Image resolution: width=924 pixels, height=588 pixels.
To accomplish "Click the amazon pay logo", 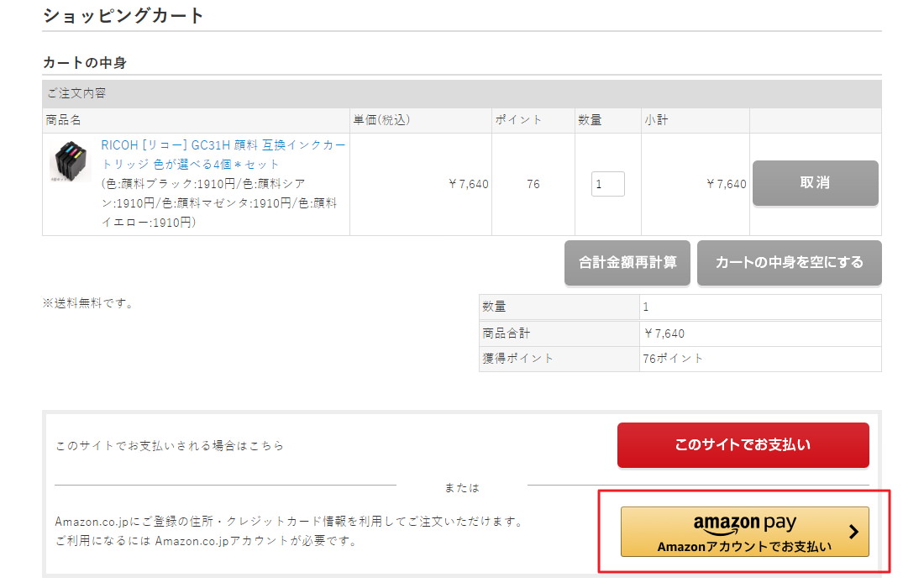I will [x=744, y=523].
